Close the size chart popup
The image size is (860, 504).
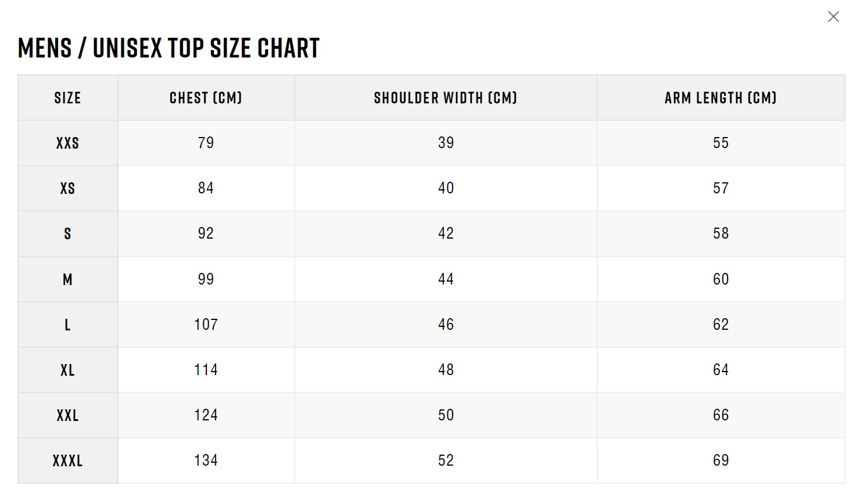tap(833, 17)
